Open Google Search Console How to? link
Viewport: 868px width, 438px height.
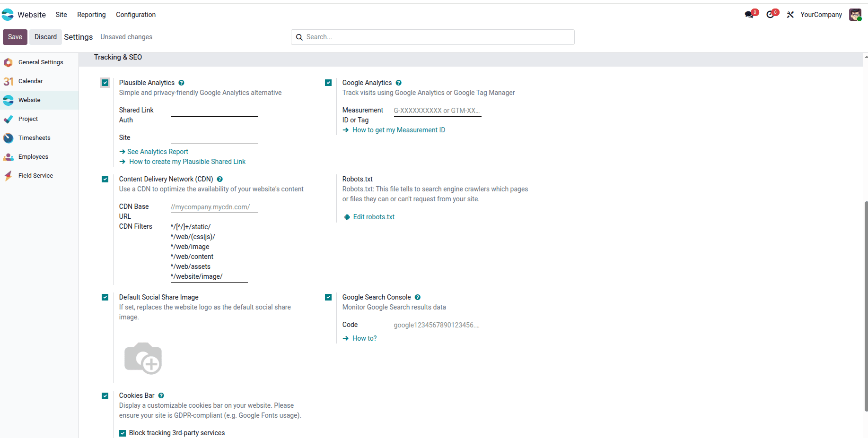360,338
